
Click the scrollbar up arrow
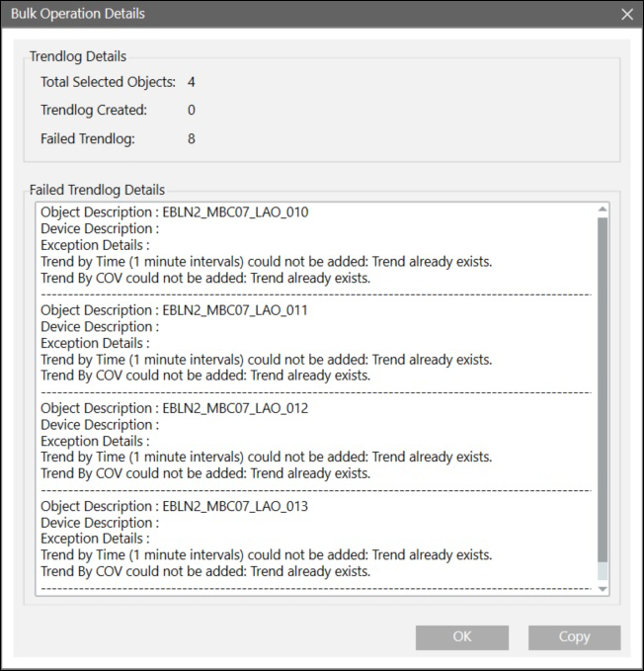click(603, 210)
